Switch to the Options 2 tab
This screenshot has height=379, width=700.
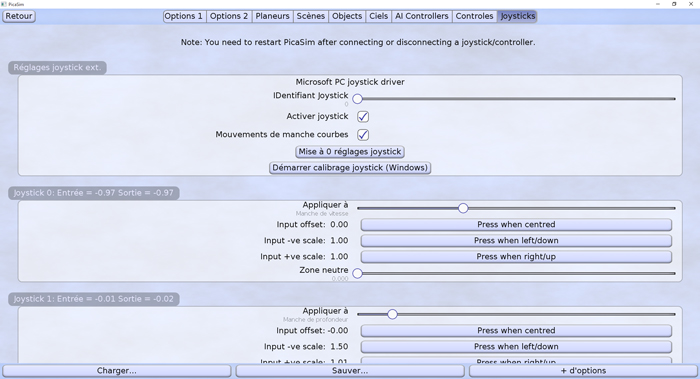(229, 16)
